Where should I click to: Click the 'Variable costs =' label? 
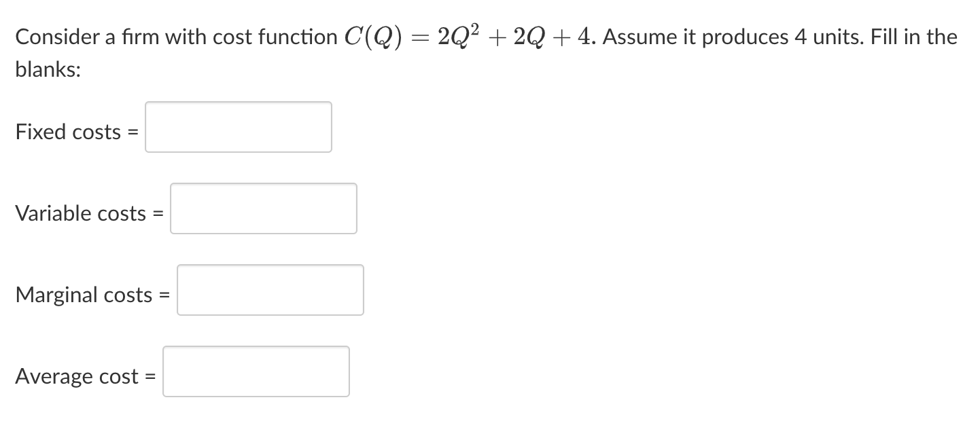pyautogui.click(x=87, y=213)
